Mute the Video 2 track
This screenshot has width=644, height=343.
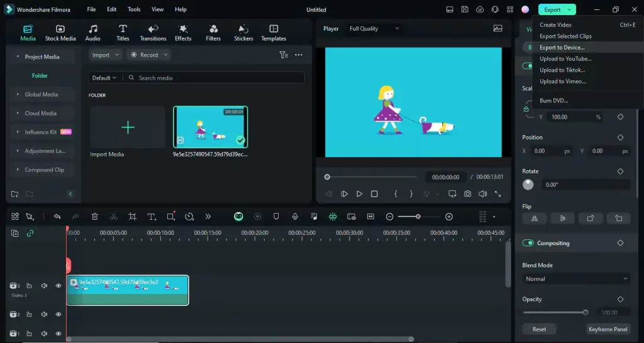tap(44, 315)
